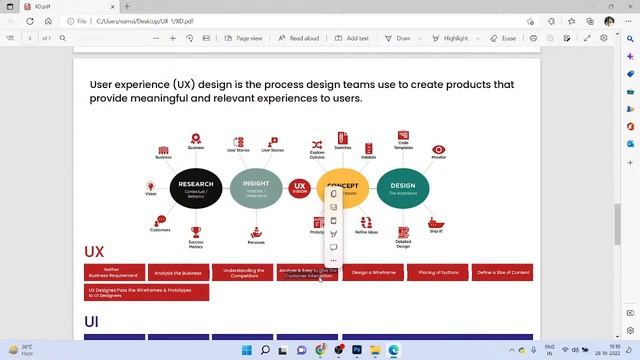Open File Explorer from the taskbar
This screenshot has height=360, width=640.
tap(375, 350)
